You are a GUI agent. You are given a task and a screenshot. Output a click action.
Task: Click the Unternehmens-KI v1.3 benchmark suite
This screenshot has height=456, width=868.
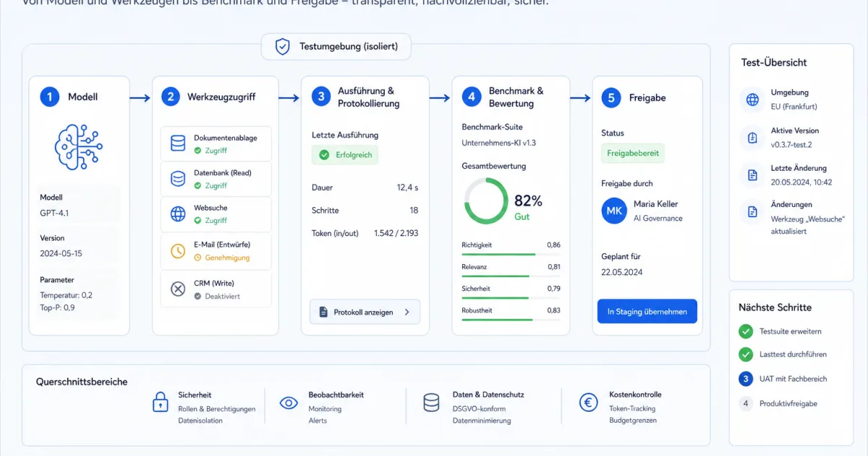point(498,143)
